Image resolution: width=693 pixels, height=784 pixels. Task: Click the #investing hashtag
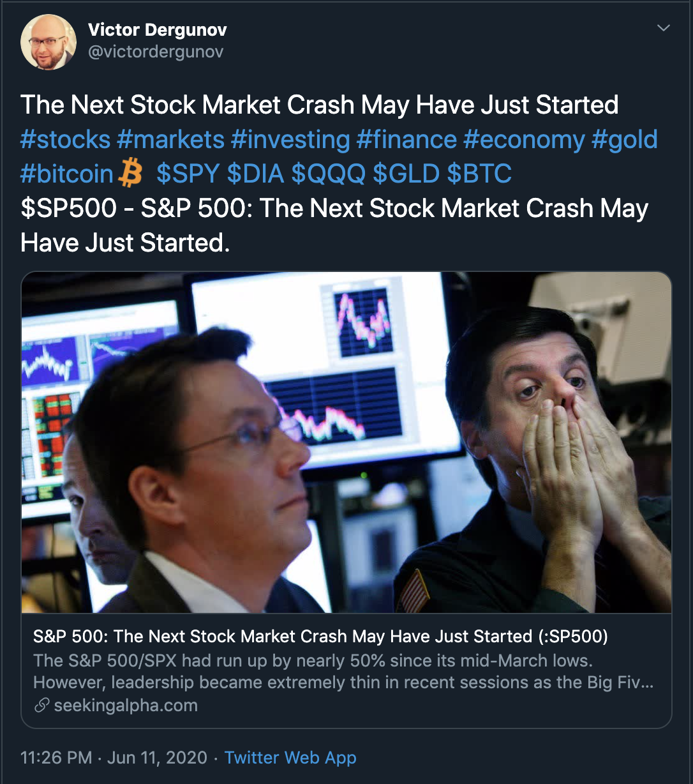point(290,140)
